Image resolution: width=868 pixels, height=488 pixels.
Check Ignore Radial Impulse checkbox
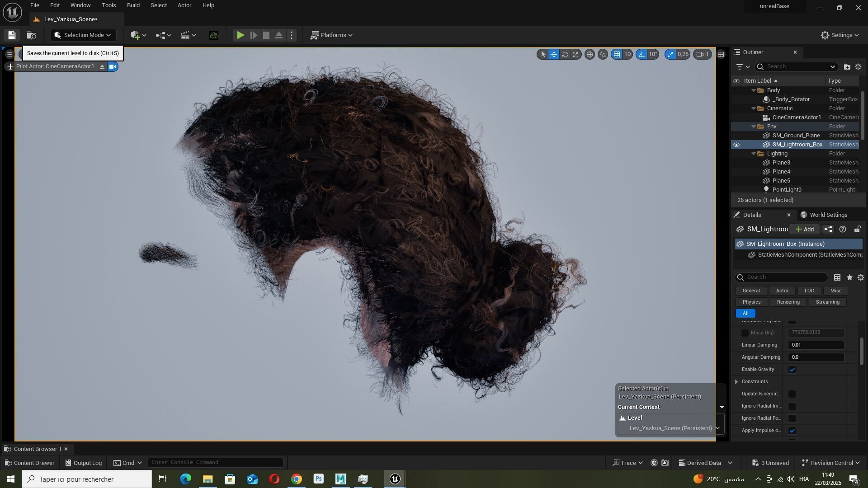click(792, 406)
